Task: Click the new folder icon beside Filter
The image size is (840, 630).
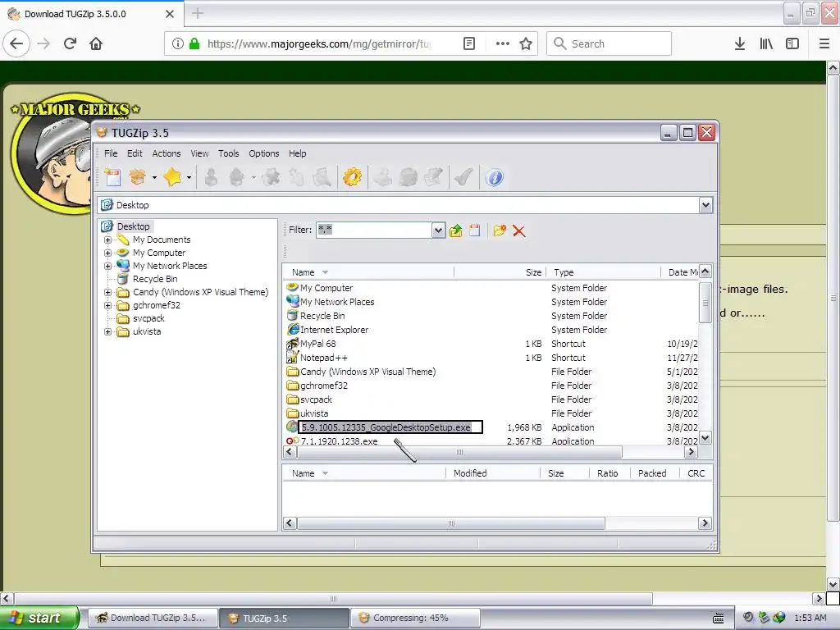Action: pyautogui.click(x=500, y=231)
